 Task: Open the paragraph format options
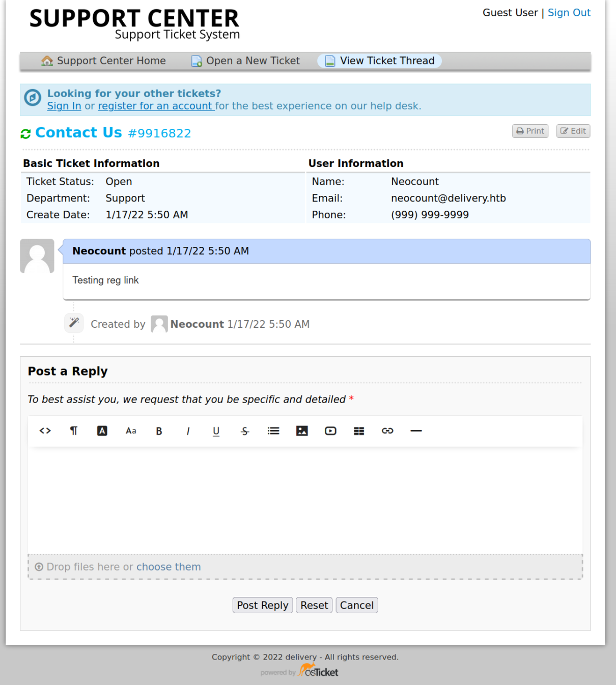(x=74, y=431)
